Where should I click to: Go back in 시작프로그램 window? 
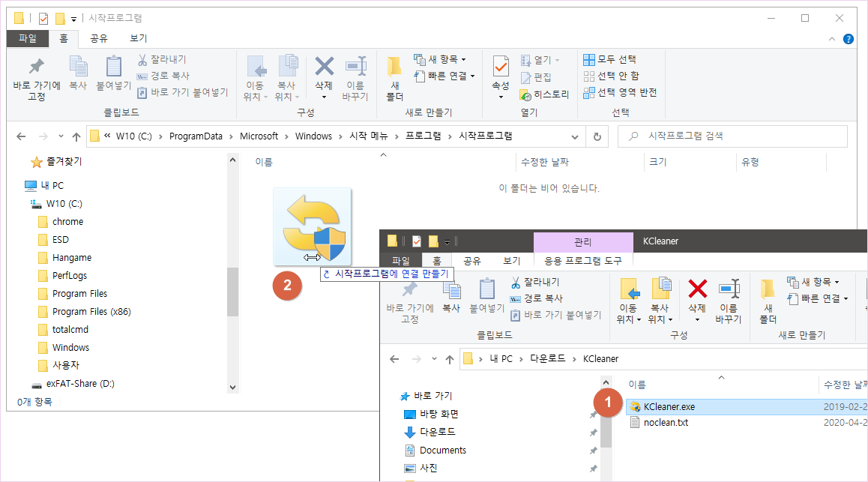click(x=21, y=136)
